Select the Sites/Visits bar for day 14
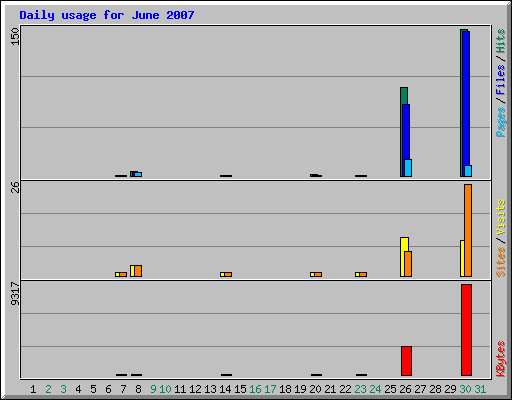Image resolution: width=512 pixels, height=400 pixels. 226,274
